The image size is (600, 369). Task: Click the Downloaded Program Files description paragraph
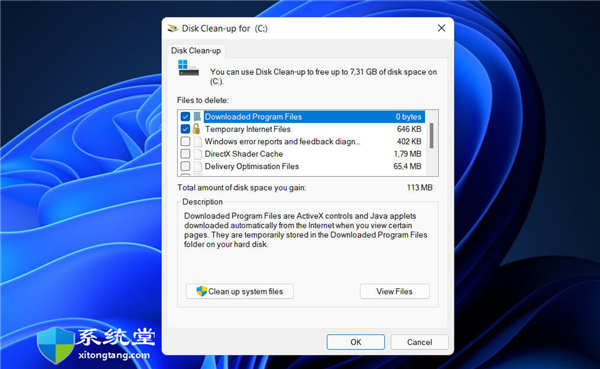pyautogui.click(x=305, y=230)
